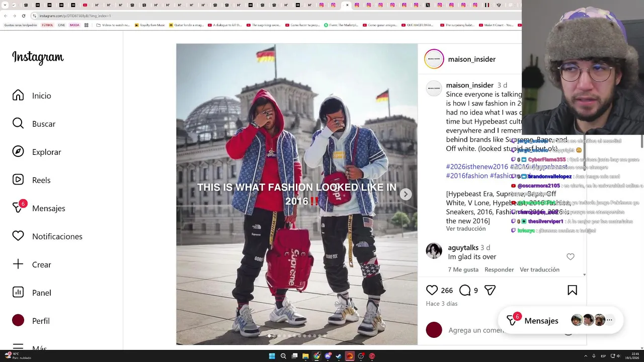
Task: Open the Make It Count bookmark
Action: point(496,25)
